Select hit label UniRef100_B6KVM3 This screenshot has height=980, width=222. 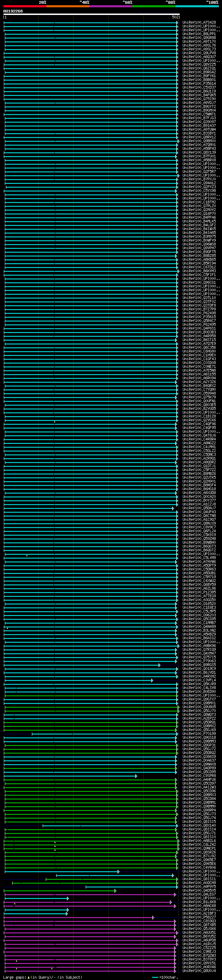click(199, 271)
